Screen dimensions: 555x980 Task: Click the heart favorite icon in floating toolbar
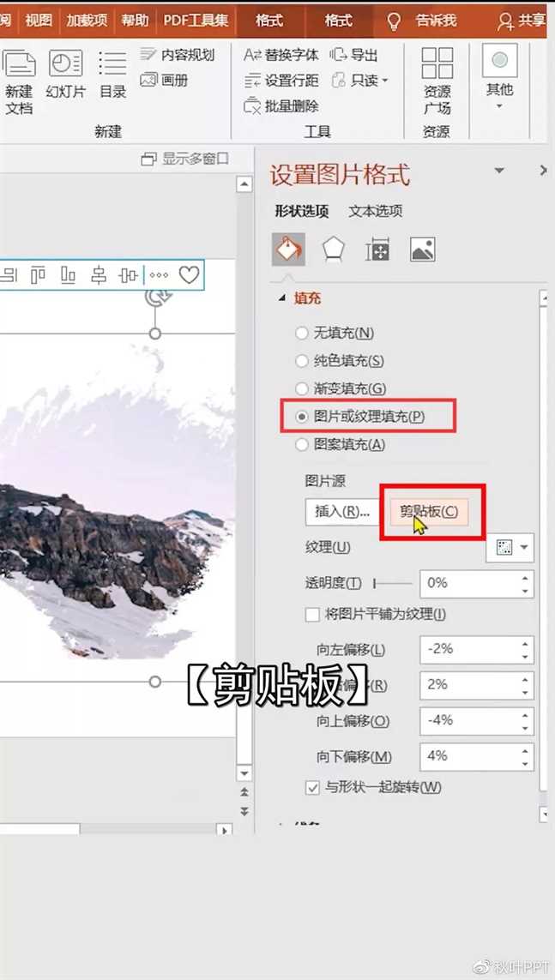point(189,275)
